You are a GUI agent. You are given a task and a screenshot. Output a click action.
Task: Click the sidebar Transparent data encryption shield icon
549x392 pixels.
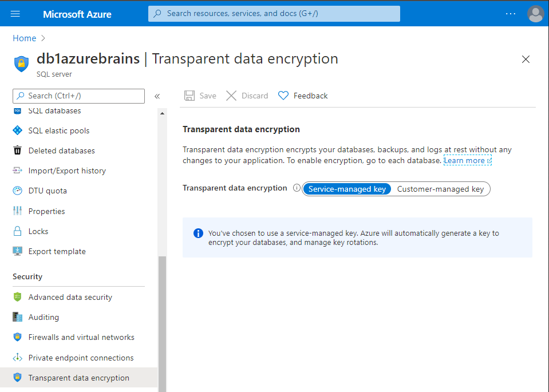[x=18, y=377]
